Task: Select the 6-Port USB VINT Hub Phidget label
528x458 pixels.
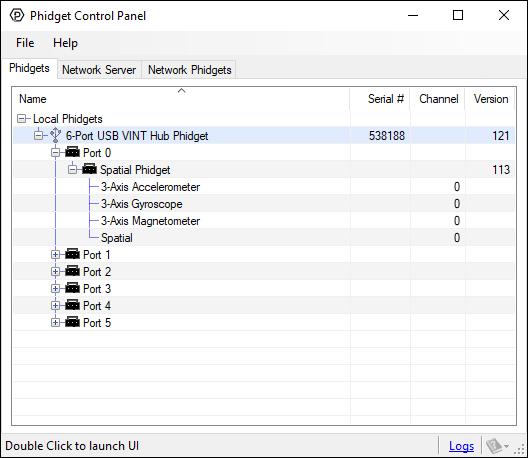Action: pos(137,136)
